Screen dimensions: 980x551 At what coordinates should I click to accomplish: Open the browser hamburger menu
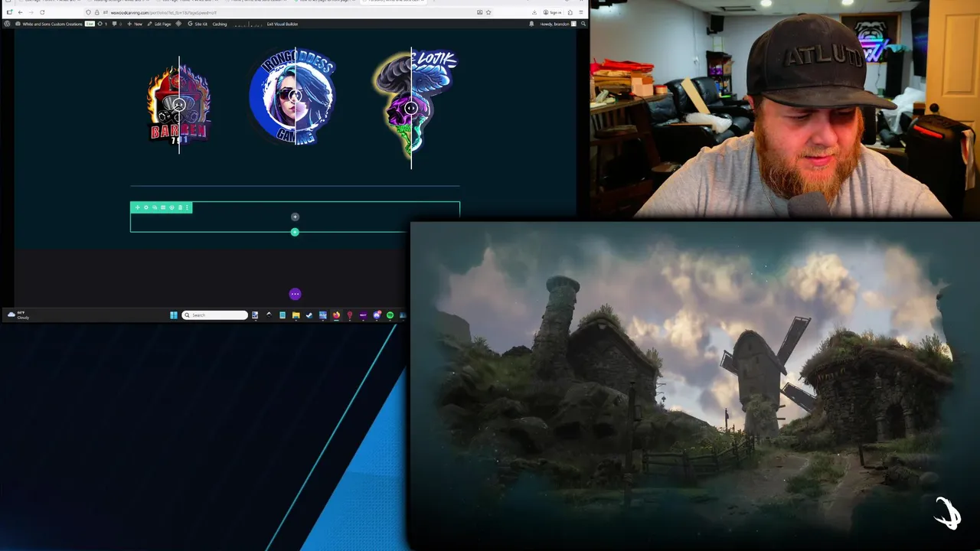click(581, 12)
